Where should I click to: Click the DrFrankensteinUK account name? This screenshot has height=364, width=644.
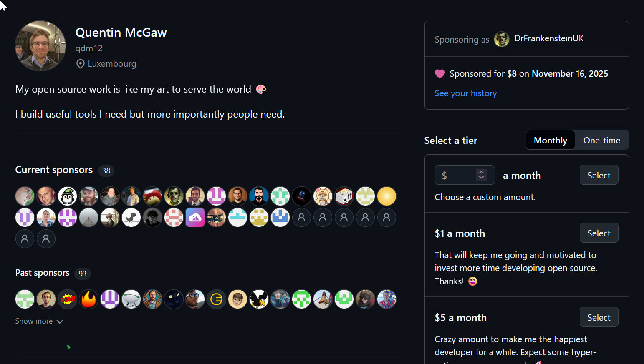coord(549,38)
